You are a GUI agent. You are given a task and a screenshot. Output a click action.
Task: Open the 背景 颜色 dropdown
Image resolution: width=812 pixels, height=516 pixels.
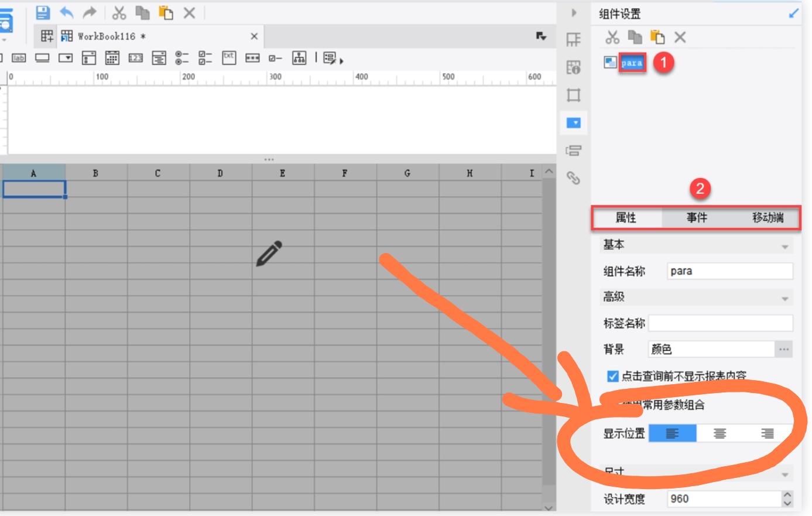tap(712, 349)
